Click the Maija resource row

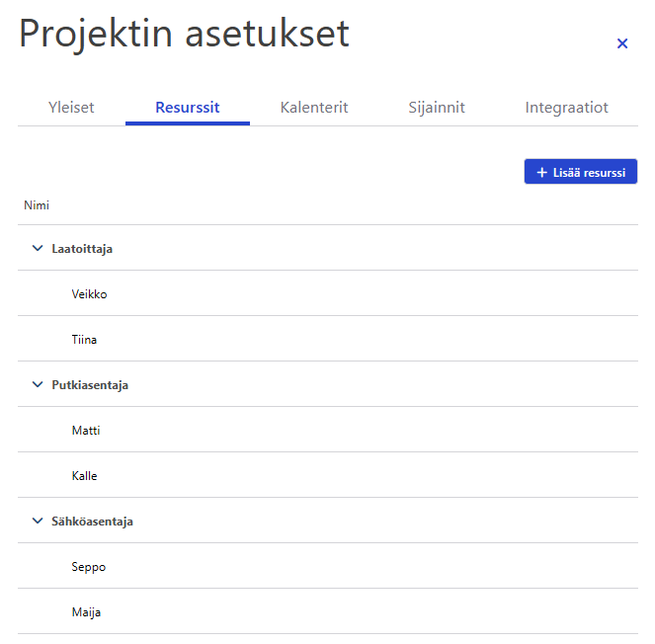point(87,612)
